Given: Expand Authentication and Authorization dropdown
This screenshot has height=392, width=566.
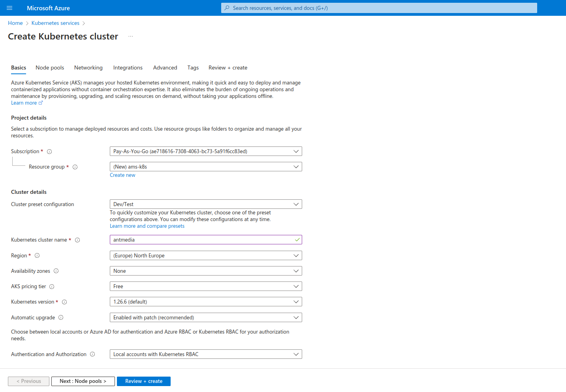Looking at the screenshot, I should coord(206,354).
